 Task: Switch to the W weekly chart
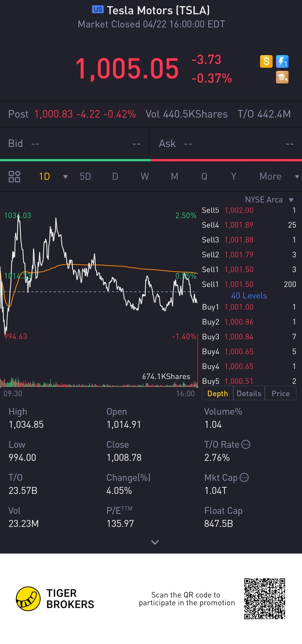point(145,176)
